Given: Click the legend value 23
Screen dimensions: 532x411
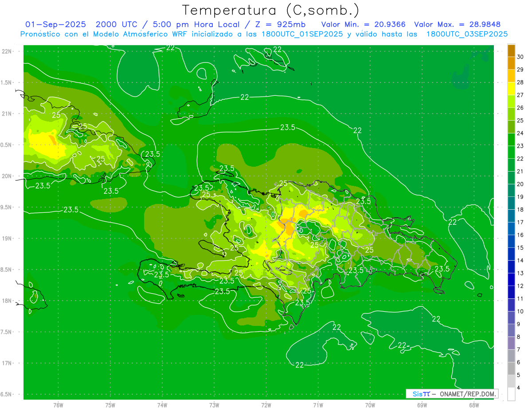Looking at the screenshot, I should [520, 146].
